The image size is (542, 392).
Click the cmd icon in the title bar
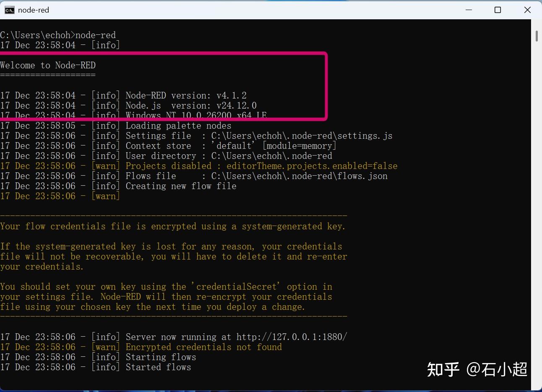[9, 10]
